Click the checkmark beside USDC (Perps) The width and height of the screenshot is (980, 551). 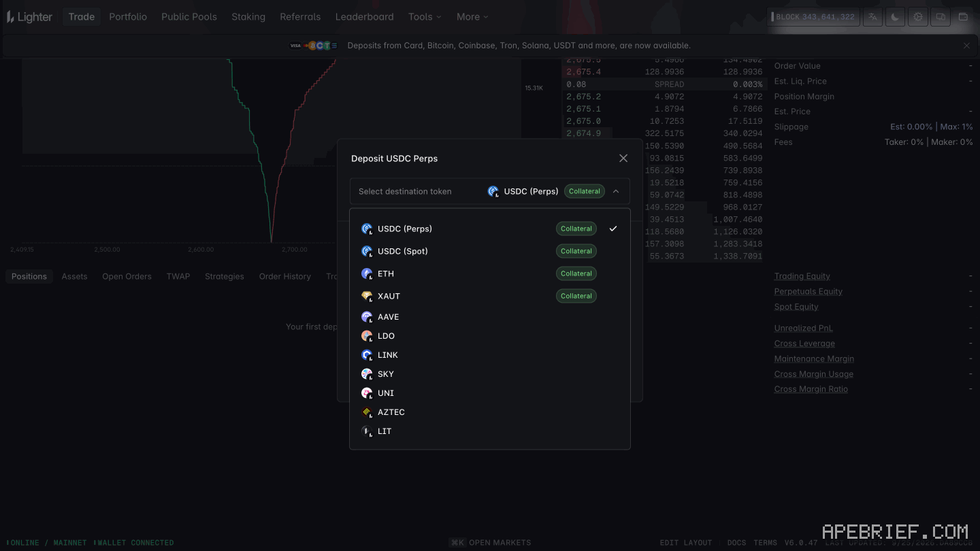point(613,229)
